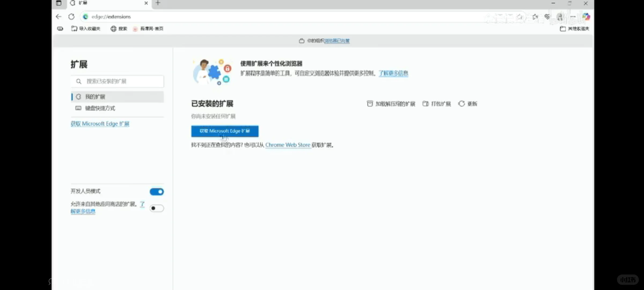The image size is (644, 290).
Task: Reload the extensions page
Action: coord(71,17)
